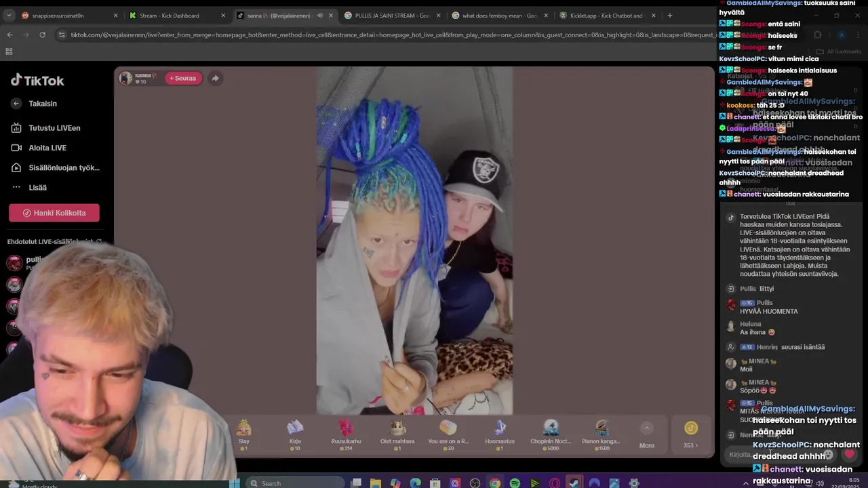Click MINEA's Söpöö chat message
The height and width of the screenshot is (488, 868).
pyautogui.click(x=757, y=390)
